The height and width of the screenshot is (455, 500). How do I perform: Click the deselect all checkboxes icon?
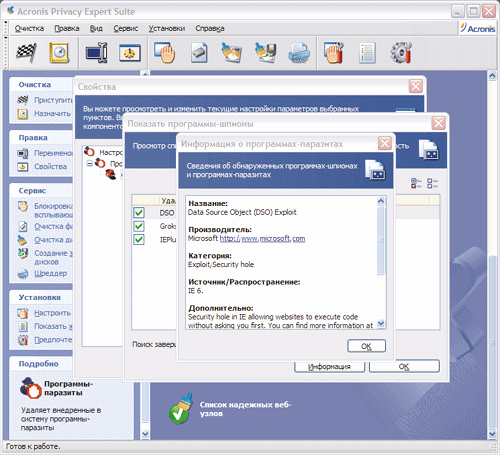tap(432, 183)
